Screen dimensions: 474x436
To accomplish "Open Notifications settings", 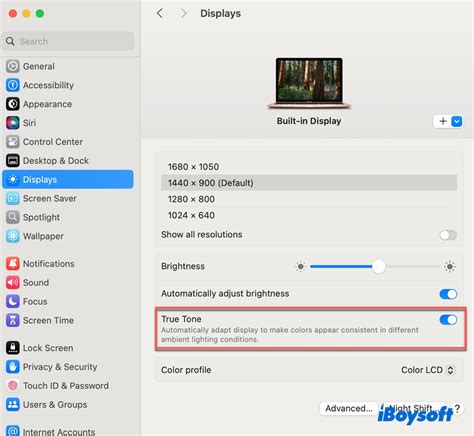I will [x=68, y=264].
